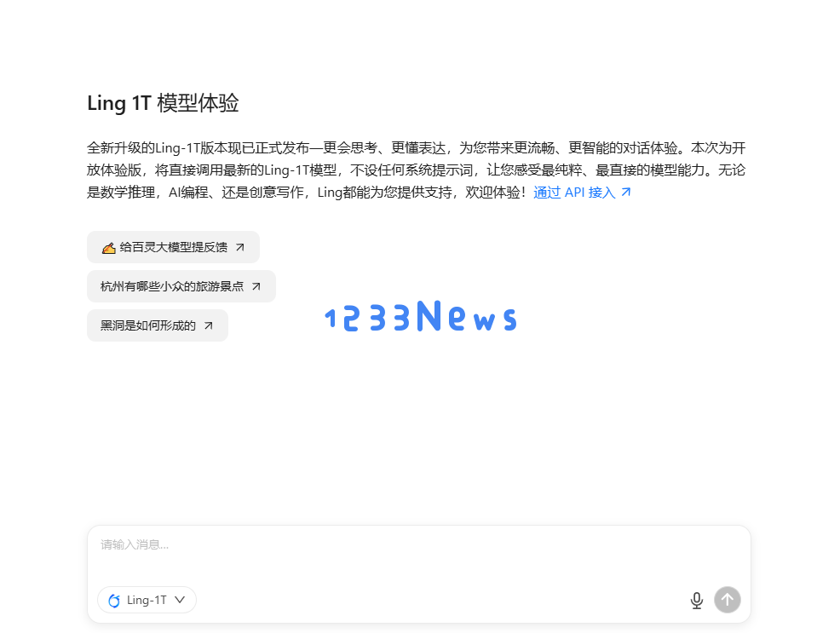Select the 杭州有哪些小众的旅游景点 prompt suggestion
The width and height of the screenshot is (840, 633).
click(181, 286)
